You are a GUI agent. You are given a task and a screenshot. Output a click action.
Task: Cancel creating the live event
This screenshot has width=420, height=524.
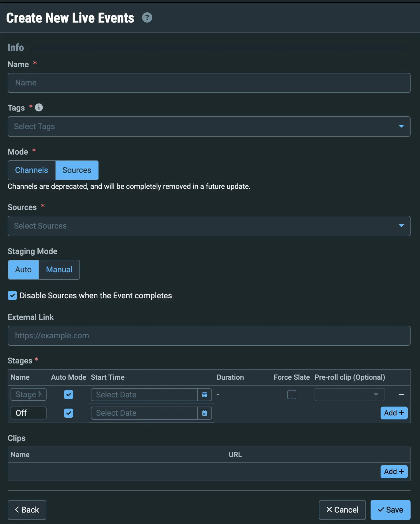tap(342, 510)
